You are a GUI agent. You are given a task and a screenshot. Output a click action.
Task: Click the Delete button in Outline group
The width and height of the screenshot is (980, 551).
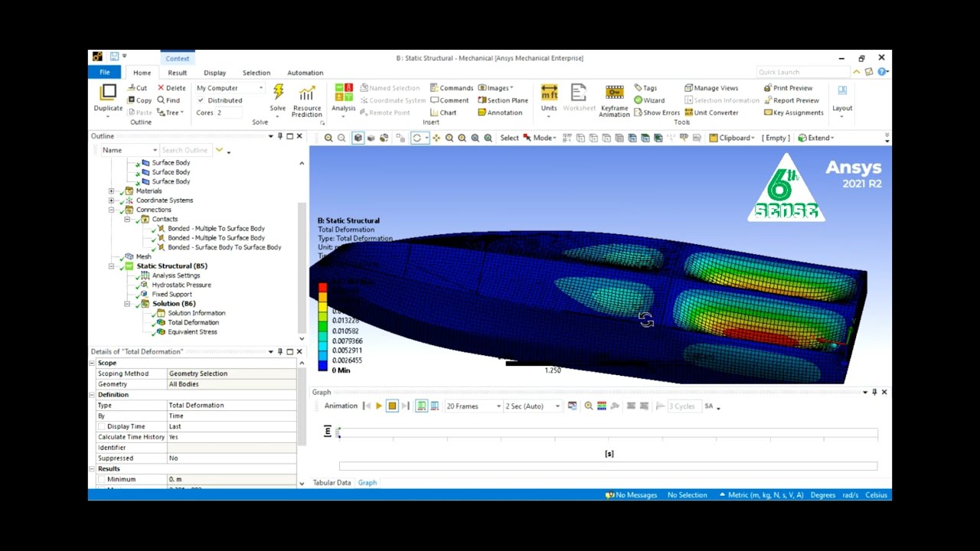tap(171, 88)
